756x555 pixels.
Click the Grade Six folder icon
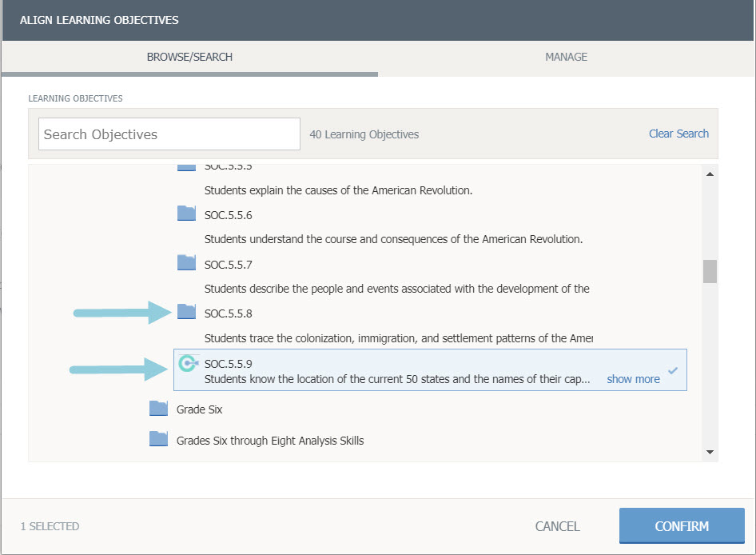tap(158, 409)
